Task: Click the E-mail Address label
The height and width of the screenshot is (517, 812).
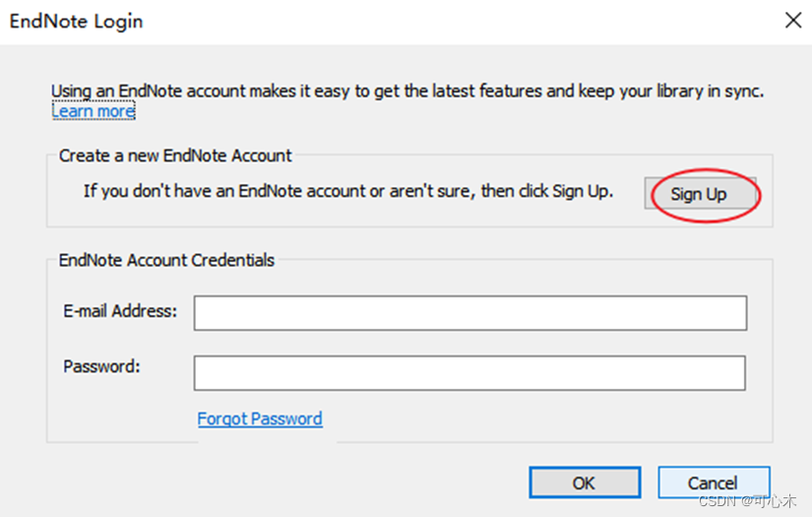Action: tap(120, 311)
